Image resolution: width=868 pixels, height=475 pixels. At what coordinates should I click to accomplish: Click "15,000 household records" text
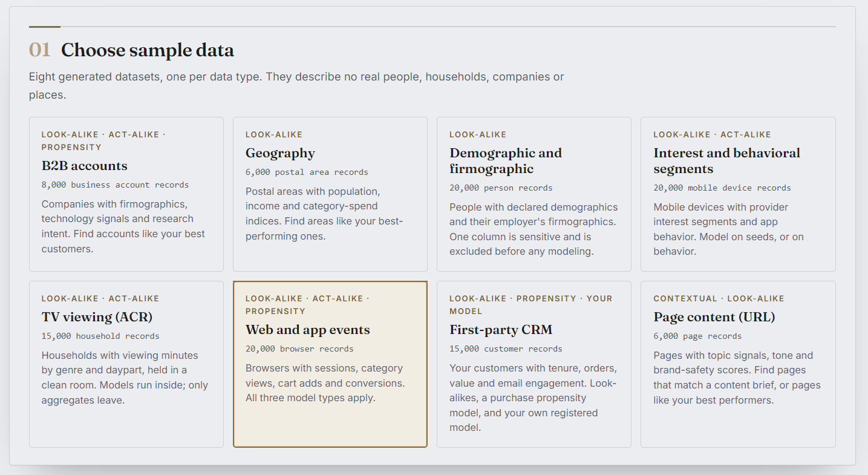[100, 336]
